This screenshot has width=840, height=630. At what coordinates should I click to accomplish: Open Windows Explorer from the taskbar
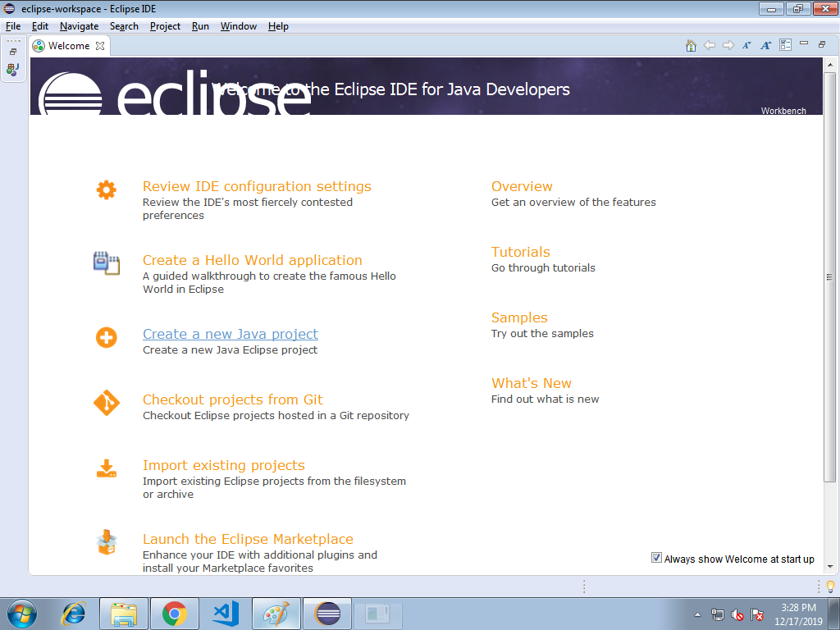124,614
